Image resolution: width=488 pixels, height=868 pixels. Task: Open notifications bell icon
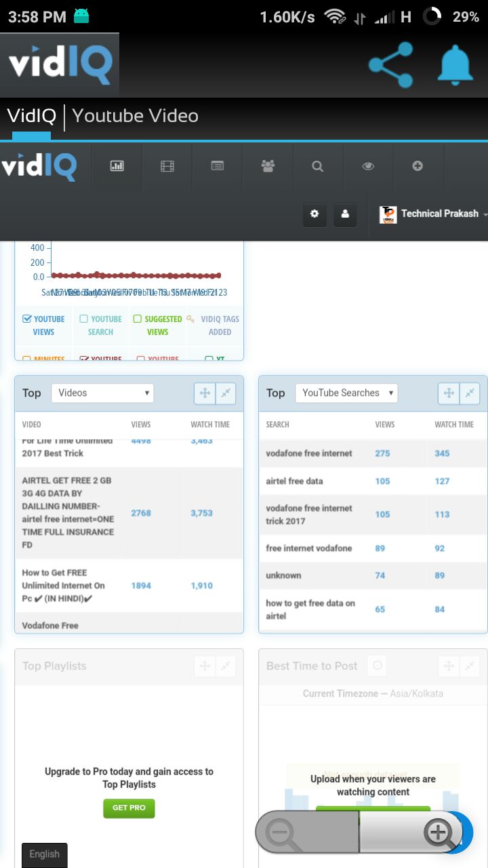[455, 65]
